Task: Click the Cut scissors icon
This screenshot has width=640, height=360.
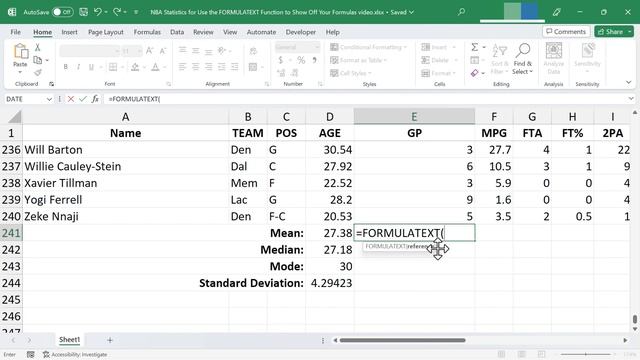Action: [38, 47]
